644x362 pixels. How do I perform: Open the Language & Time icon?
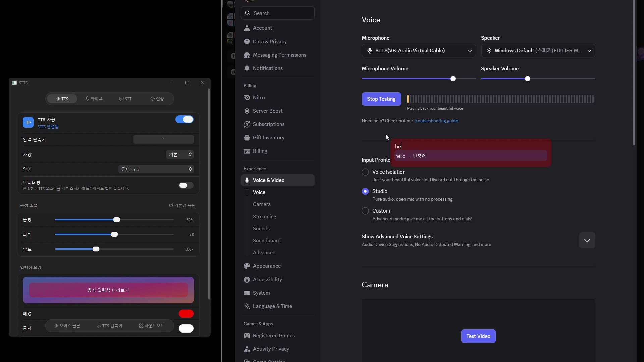[x=247, y=306]
